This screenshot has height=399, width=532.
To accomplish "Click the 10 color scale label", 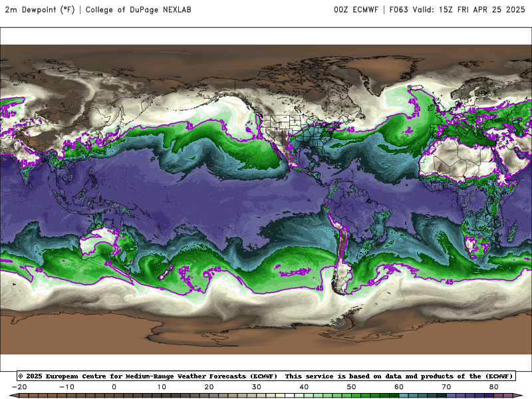I will point(162,387).
